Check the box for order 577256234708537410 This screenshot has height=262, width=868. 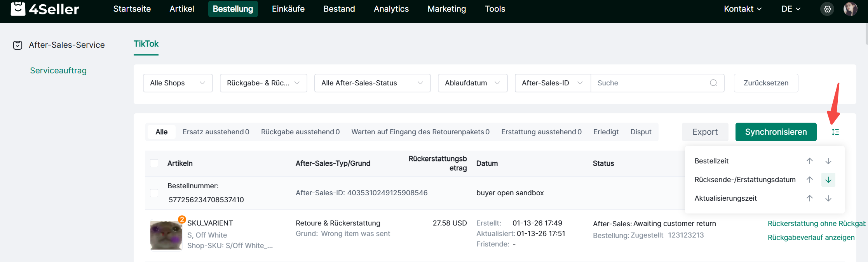(x=154, y=193)
